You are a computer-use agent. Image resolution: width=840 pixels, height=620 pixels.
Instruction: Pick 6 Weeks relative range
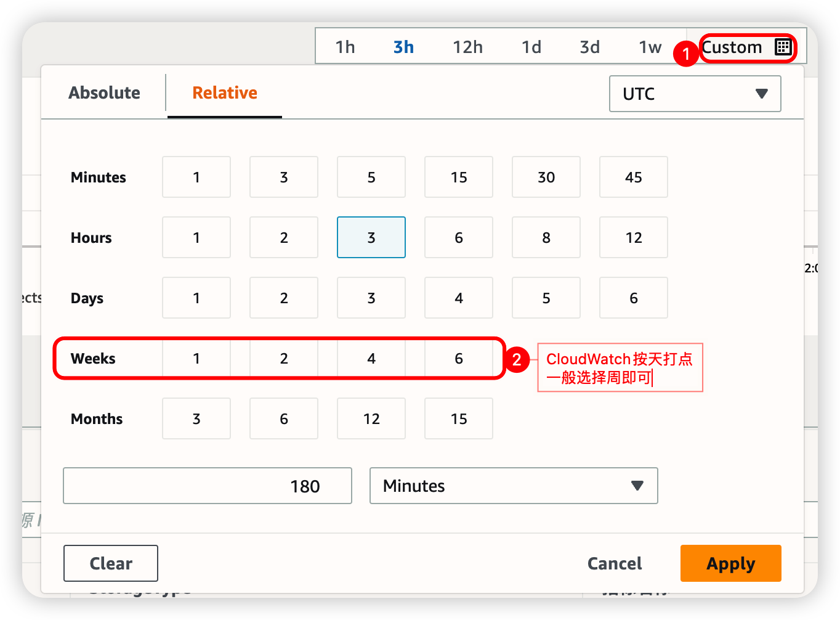pyautogui.click(x=459, y=358)
